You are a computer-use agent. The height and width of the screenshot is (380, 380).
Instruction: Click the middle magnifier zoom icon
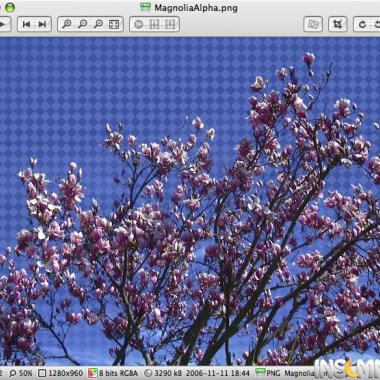[x=82, y=24]
